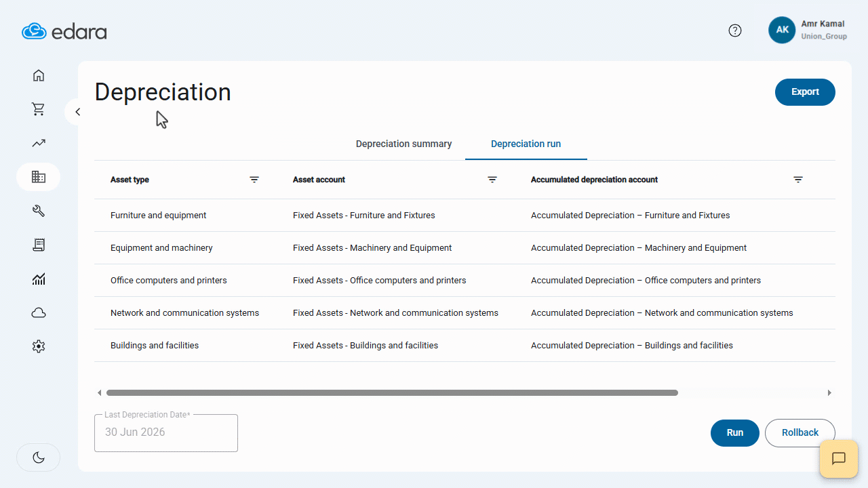Screen dimensions: 868x488
Task: Click the Rollback button
Action: pos(800,432)
